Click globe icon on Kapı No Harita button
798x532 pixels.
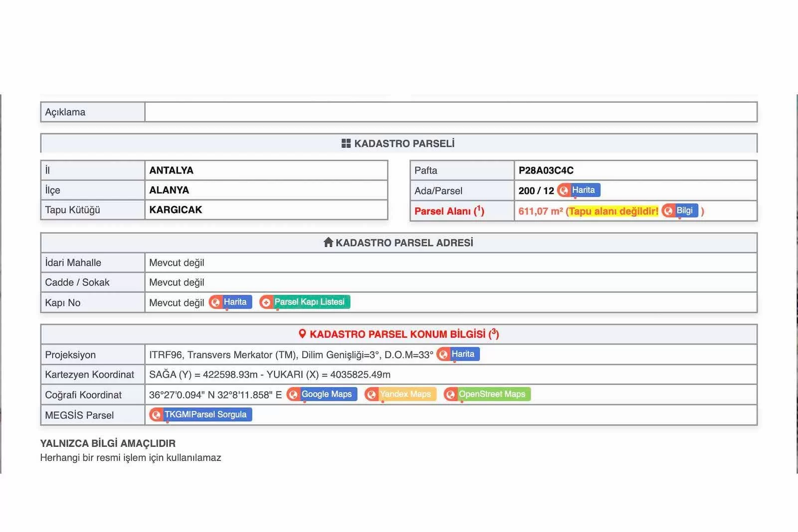pos(215,302)
